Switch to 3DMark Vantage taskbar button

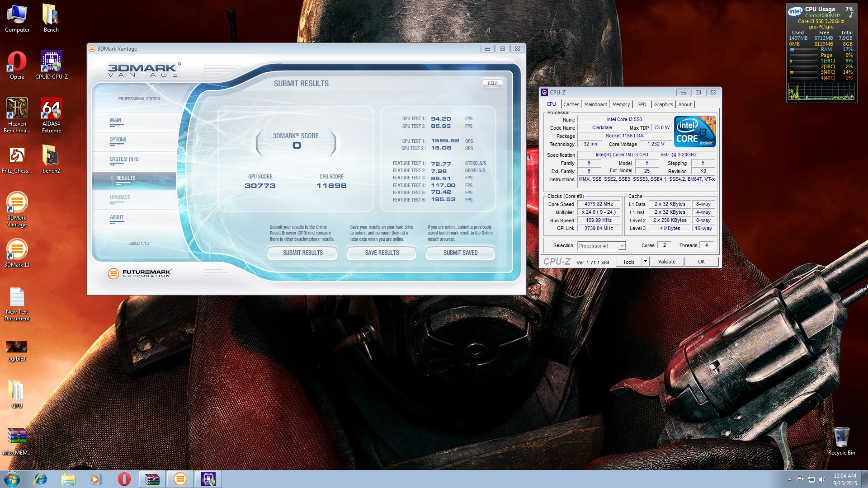tap(180, 479)
